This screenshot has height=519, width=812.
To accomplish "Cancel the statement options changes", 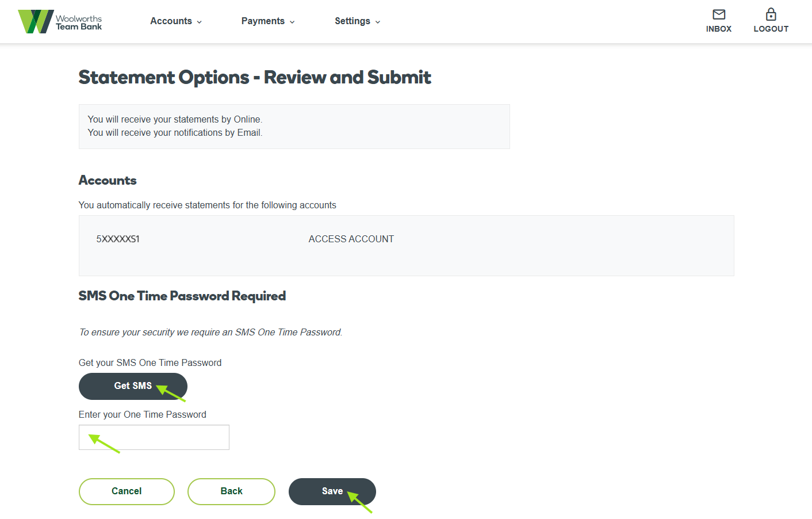I will pyautogui.click(x=127, y=491).
